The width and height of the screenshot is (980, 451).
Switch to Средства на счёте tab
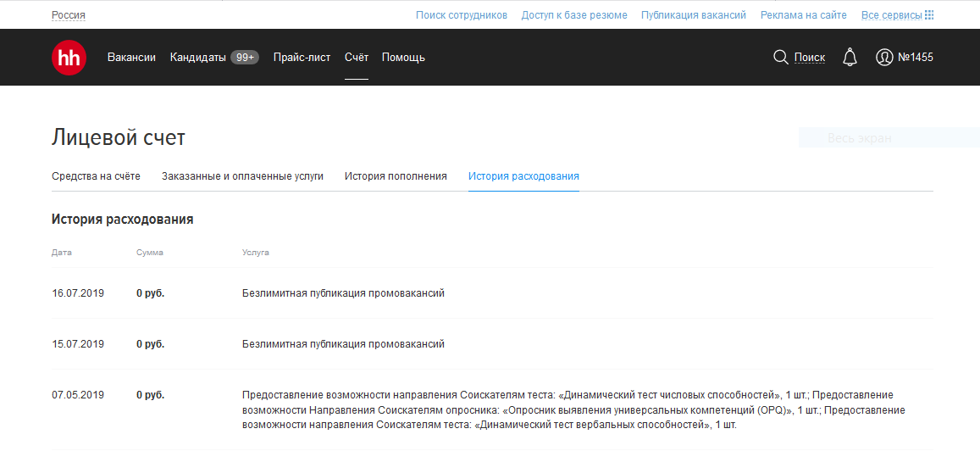tap(96, 176)
